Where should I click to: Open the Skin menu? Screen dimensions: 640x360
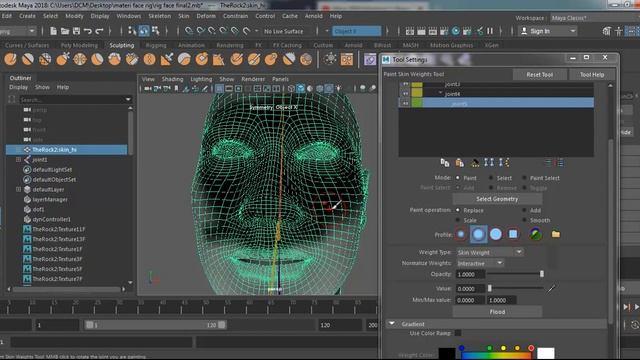click(x=184, y=16)
